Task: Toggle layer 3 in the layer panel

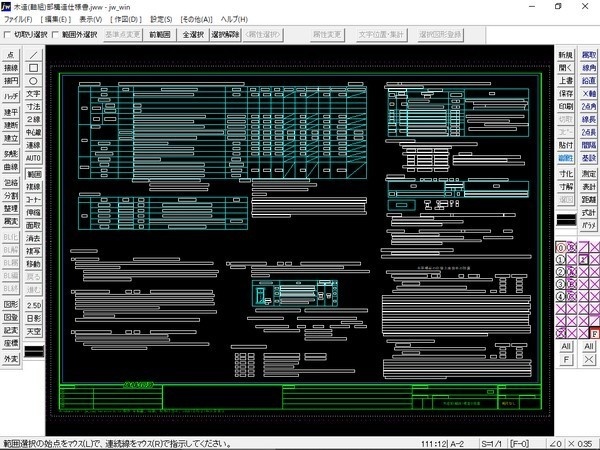Action: [560, 284]
